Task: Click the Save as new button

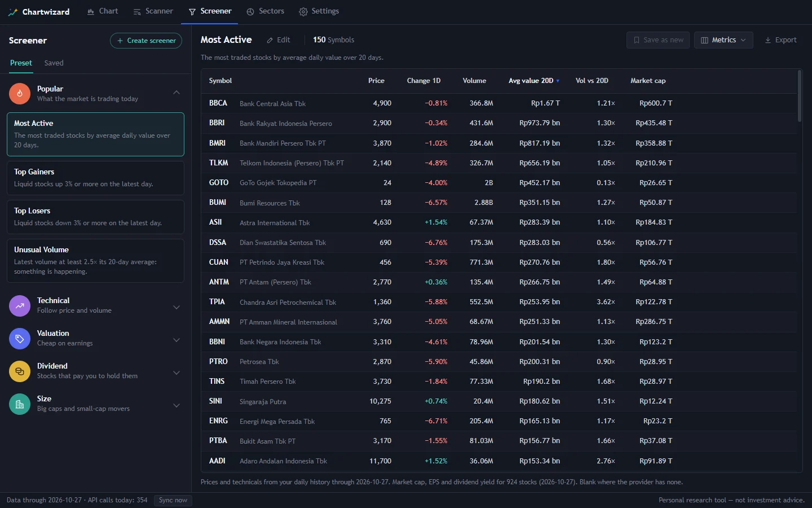Action: [658, 40]
